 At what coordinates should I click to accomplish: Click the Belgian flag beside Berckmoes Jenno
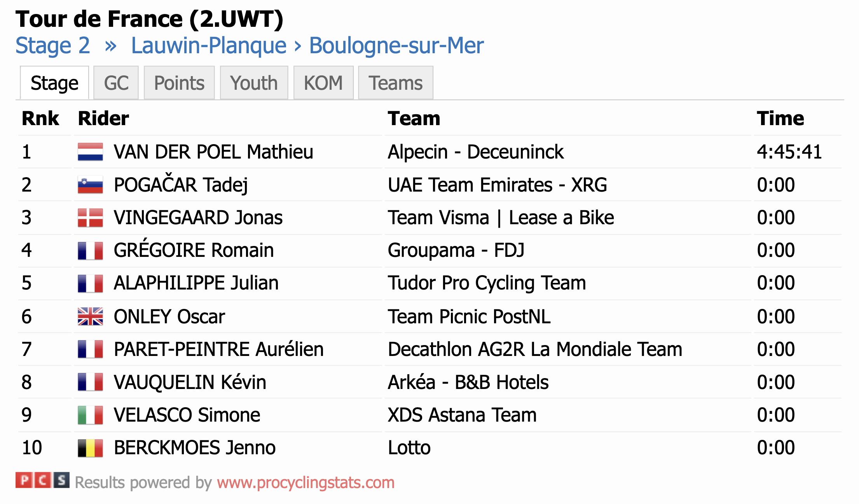(90, 448)
